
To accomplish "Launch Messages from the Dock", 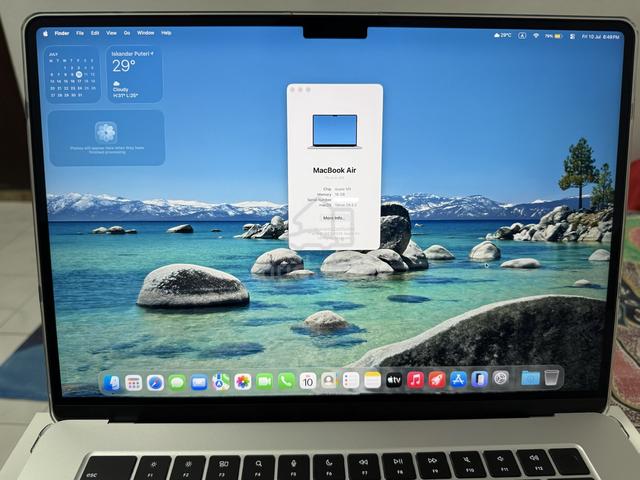I will point(177,383).
